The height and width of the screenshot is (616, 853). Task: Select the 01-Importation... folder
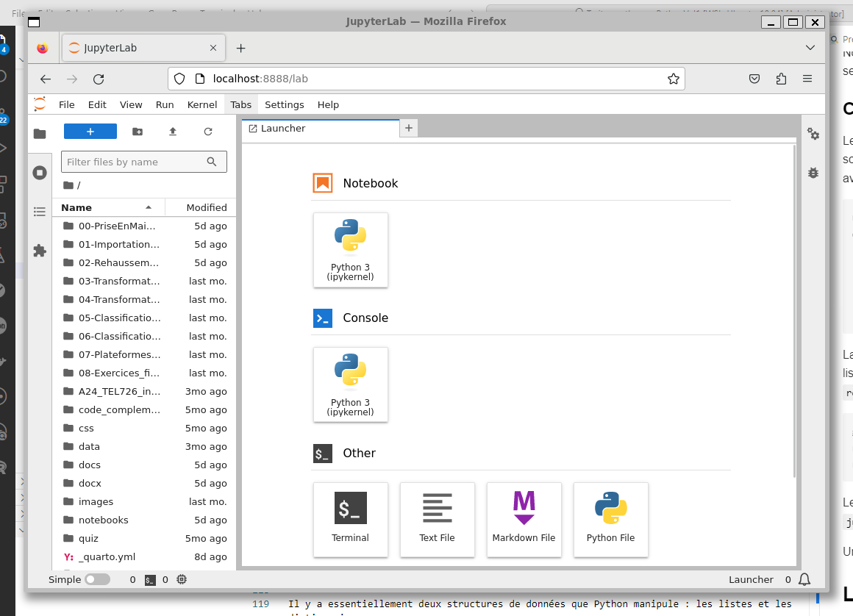click(145, 245)
